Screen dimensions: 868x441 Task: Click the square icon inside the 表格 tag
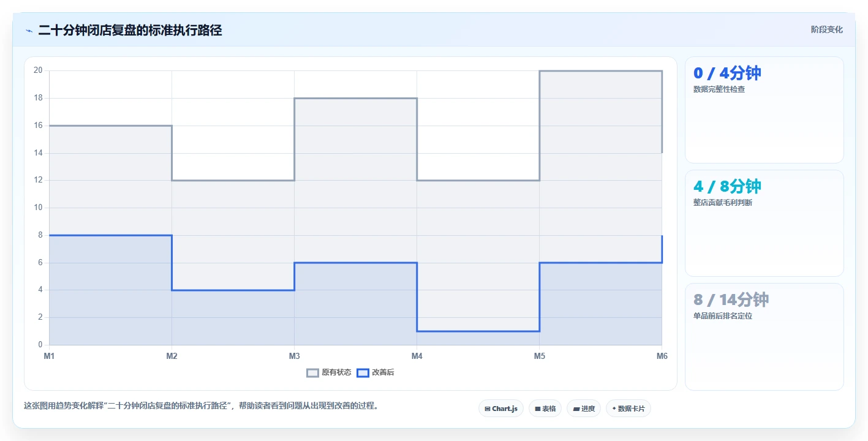click(x=538, y=409)
